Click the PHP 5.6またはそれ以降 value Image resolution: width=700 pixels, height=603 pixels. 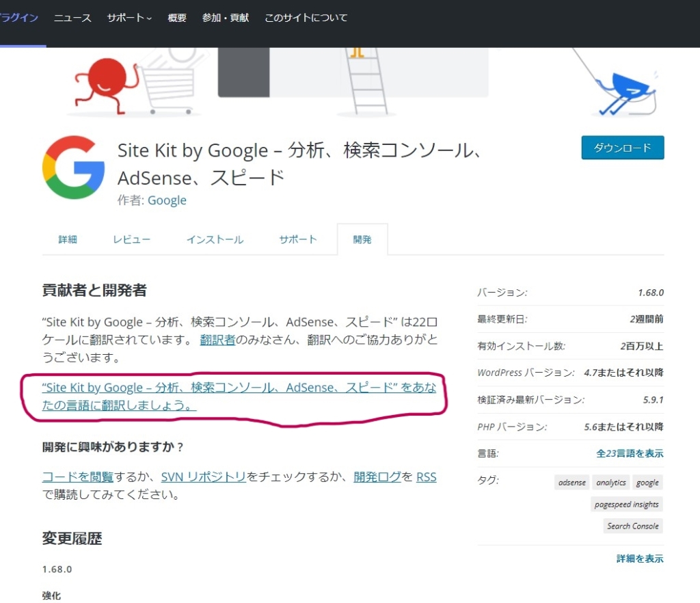click(x=623, y=427)
